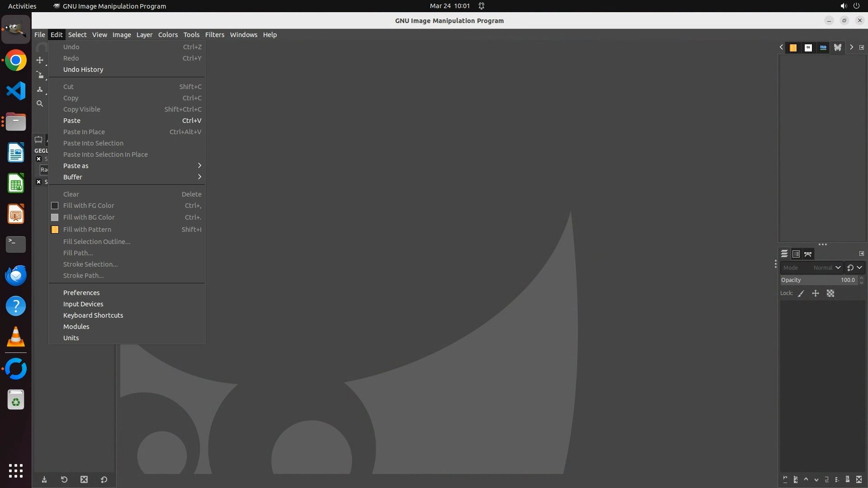Image resolution: width=868 pixels, height=488 pixels.
Task: Toggle lock position and size icon
Action: [x=816, y=293]
